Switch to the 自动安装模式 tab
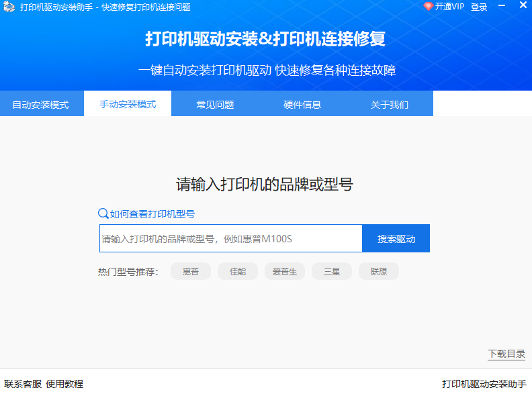The image size is (532, 394). click(x=40, y=105)
